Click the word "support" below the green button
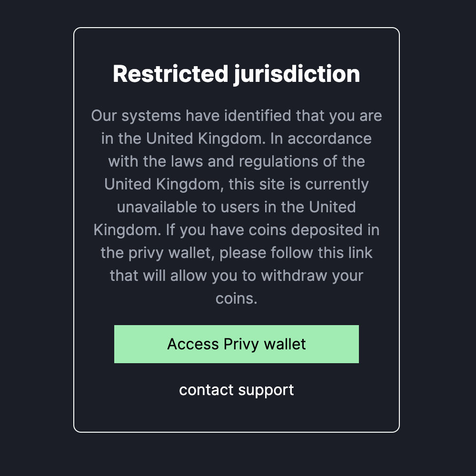The image size is (476, 476). (266, 391)
